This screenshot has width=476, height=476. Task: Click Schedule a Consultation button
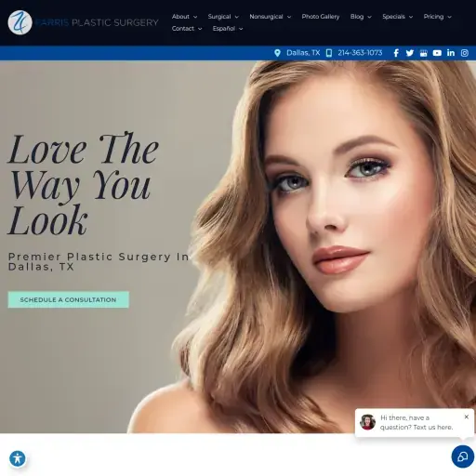(x=69, y=299)
